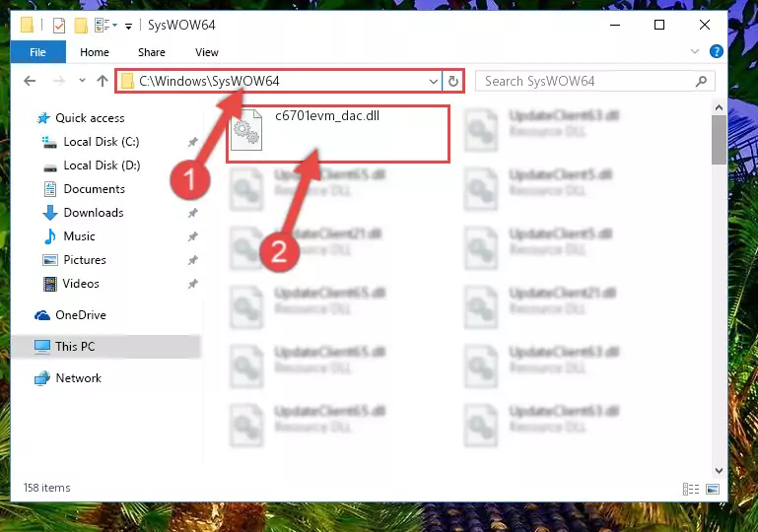Open Customize Quick Access Toolbar dropdown
The width and height of the screenshot is (758, 532).
(128, 26)
